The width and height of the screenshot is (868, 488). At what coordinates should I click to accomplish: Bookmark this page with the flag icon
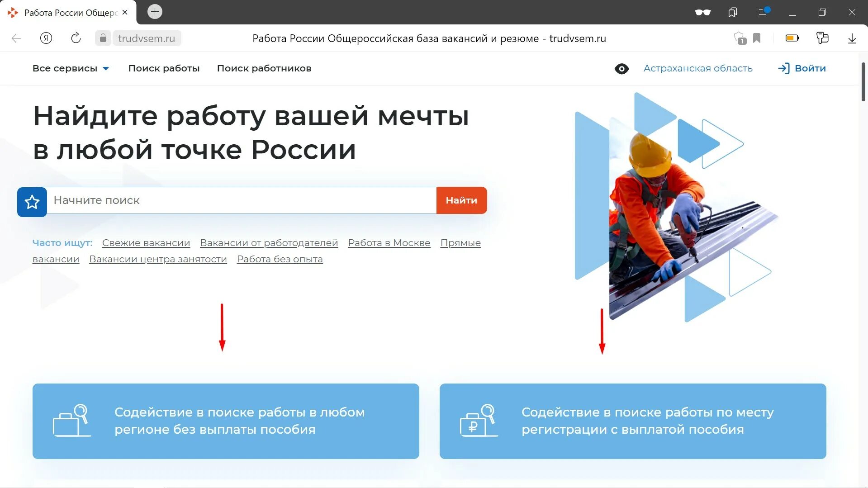[757, 38]
